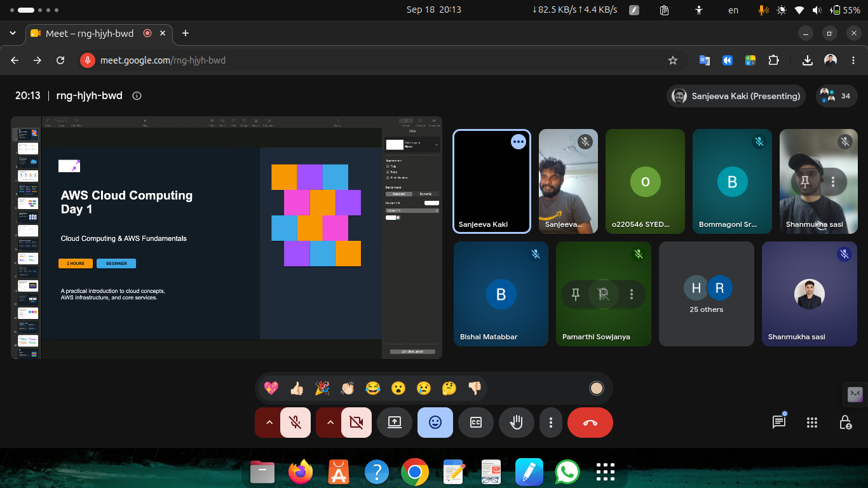The width and height of the screenshot is (868, 488).
Task: Send the laughing face reaction
Action: click(373, 388)
